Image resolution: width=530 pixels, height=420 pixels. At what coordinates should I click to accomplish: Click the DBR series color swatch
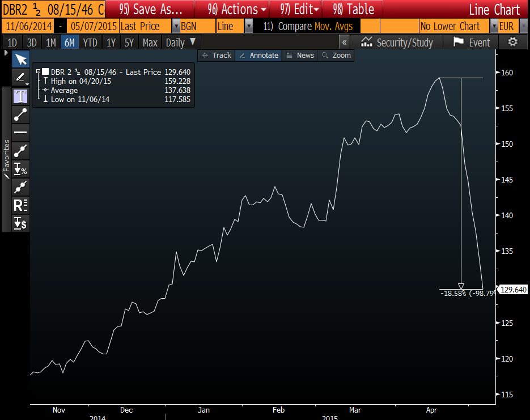click(45, 71)
